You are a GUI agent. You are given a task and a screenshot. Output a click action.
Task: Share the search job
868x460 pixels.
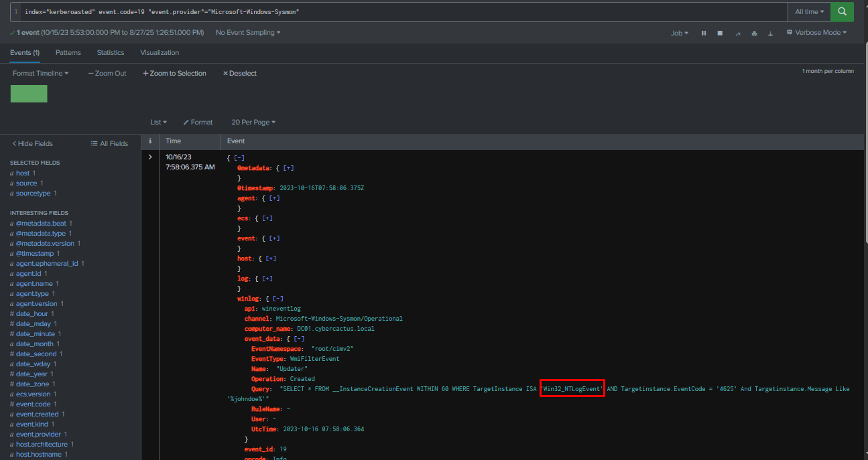(738, 33)
